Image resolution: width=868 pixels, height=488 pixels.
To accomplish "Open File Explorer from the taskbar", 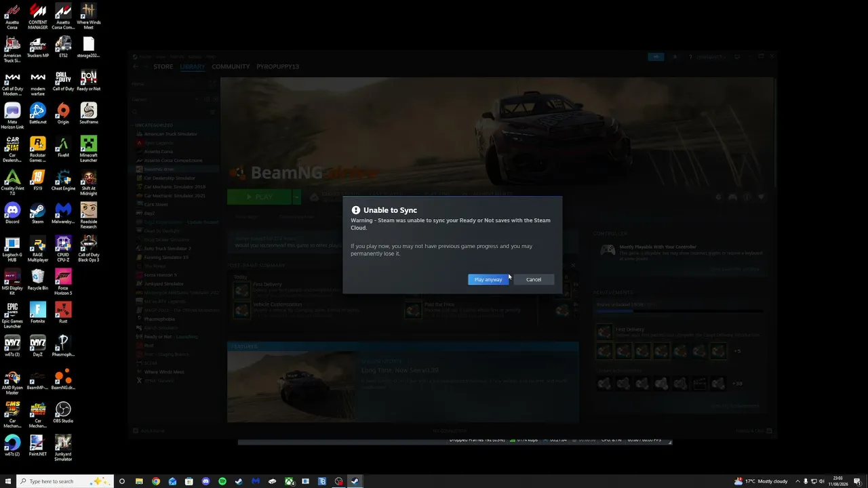I will tap(139, 481).
